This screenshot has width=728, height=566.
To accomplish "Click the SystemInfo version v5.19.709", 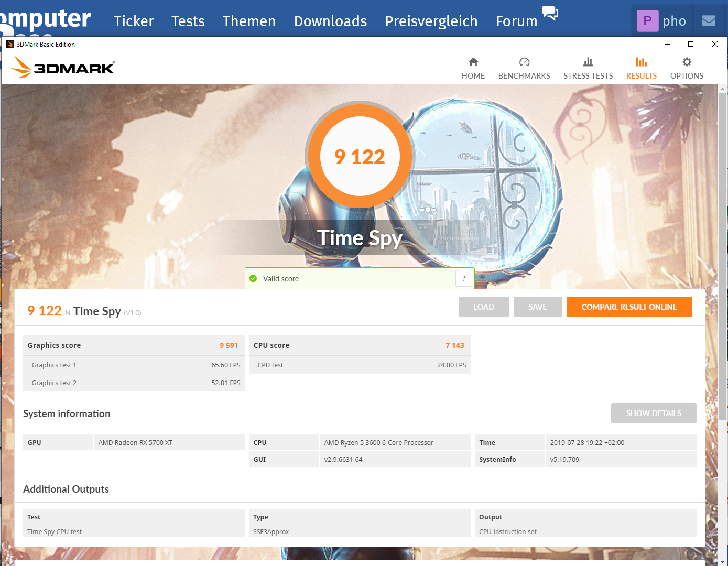I will pos(564,459).
